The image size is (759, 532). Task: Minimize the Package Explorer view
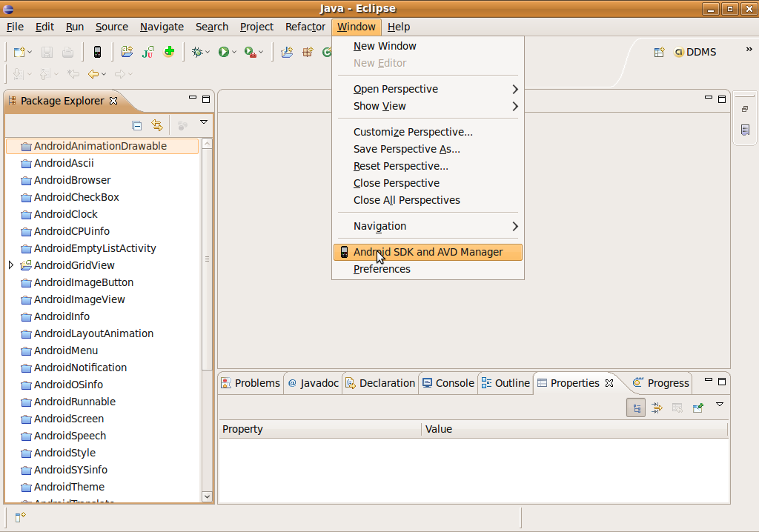click(x=192, y=98)
